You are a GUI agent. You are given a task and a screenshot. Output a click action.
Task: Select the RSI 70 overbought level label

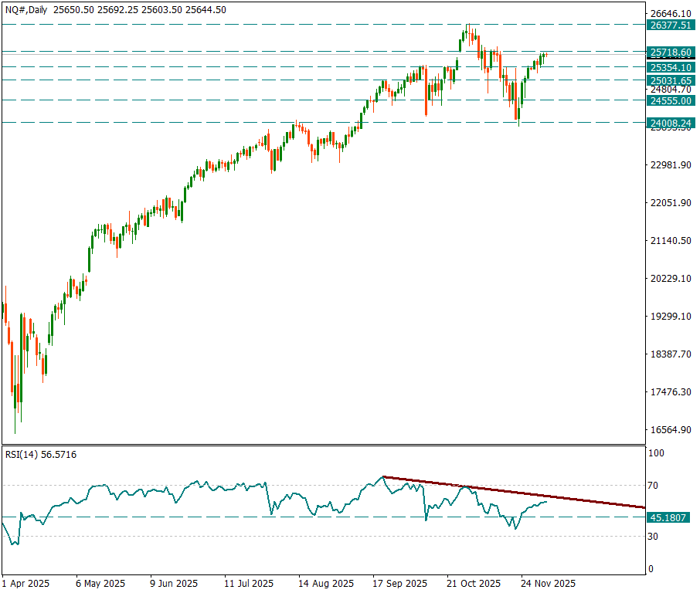coord(653,486)
